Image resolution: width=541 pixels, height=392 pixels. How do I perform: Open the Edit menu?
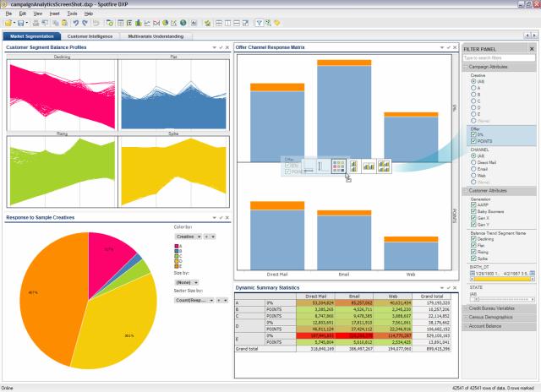[x=23, y=14]
